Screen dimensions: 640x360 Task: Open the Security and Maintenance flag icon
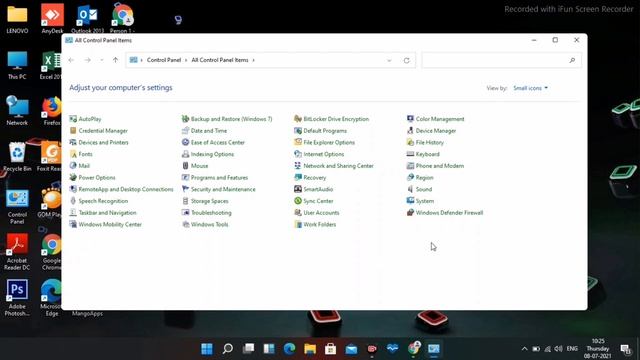pyautogui.click(x=185, y=189)
